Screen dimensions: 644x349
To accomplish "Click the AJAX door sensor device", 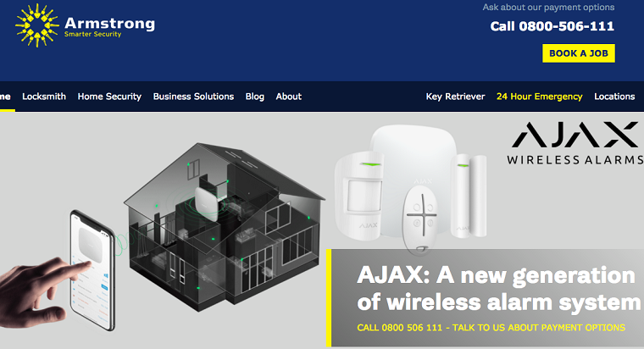I will [x=469, y=196].
